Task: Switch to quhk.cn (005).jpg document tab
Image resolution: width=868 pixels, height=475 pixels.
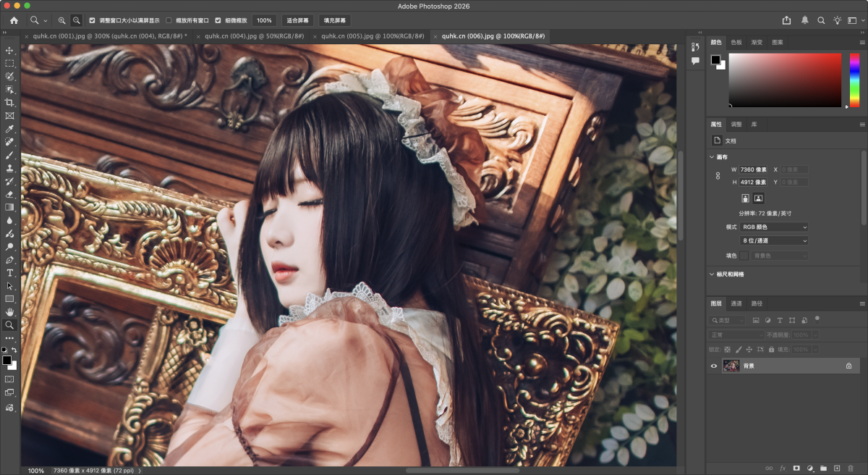Action: pos(371,35)
